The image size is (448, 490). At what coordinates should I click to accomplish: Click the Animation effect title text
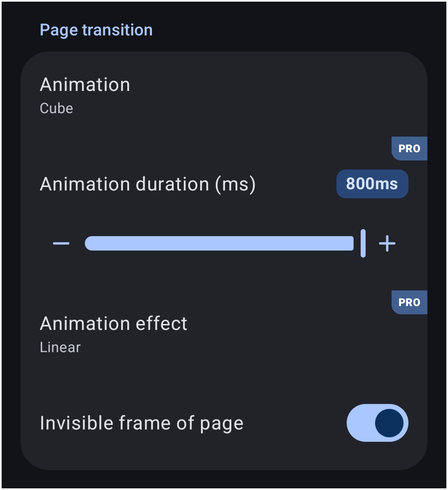[x=114, y=323]
